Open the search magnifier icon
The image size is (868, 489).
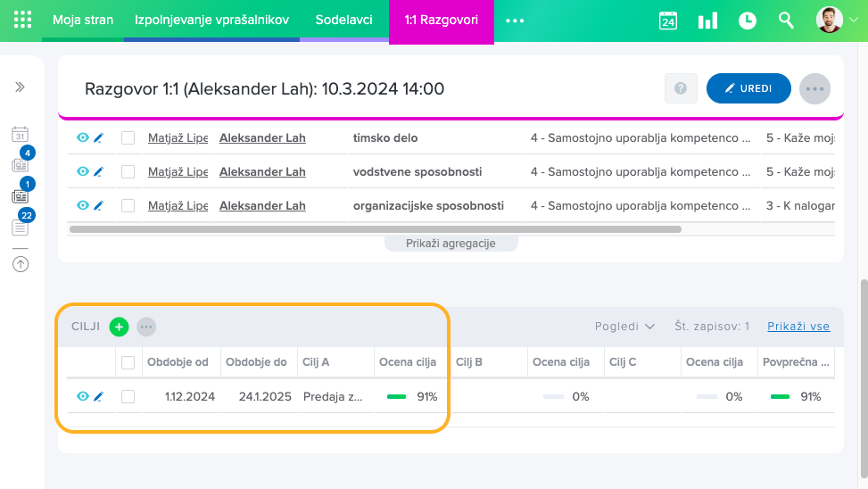(786, 21)
